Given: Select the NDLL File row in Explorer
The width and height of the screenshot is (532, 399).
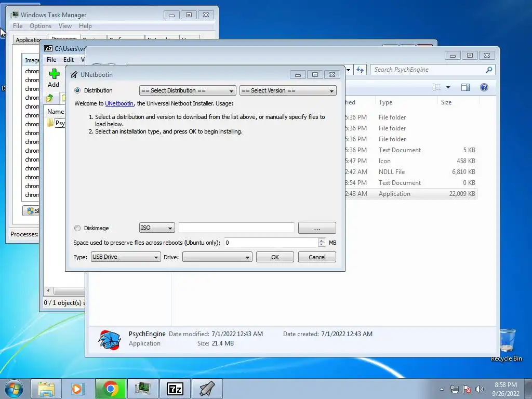Looking at the screenshot, I should pos(410,172).
